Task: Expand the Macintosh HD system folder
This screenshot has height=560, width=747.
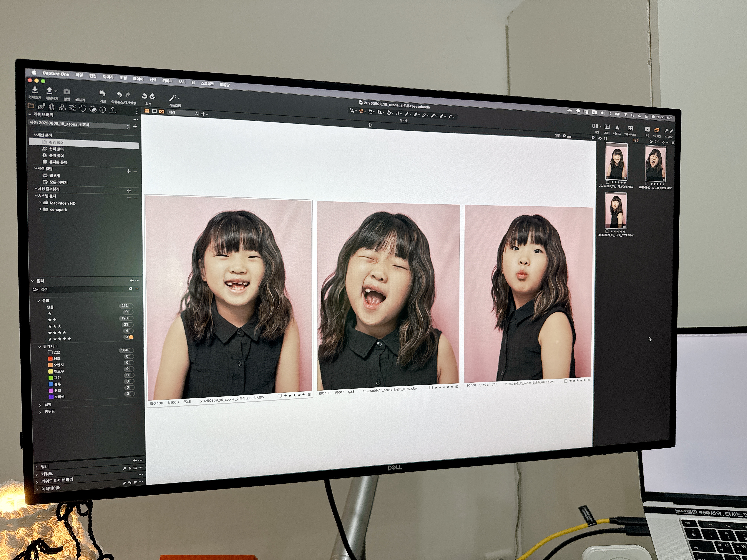Action: click(x=40, y=203)
